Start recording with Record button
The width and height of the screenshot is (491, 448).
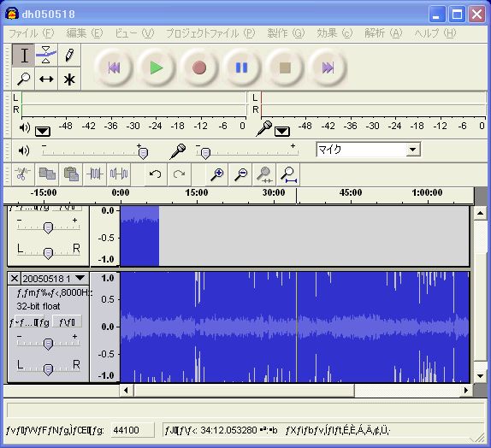coord(199,68)
